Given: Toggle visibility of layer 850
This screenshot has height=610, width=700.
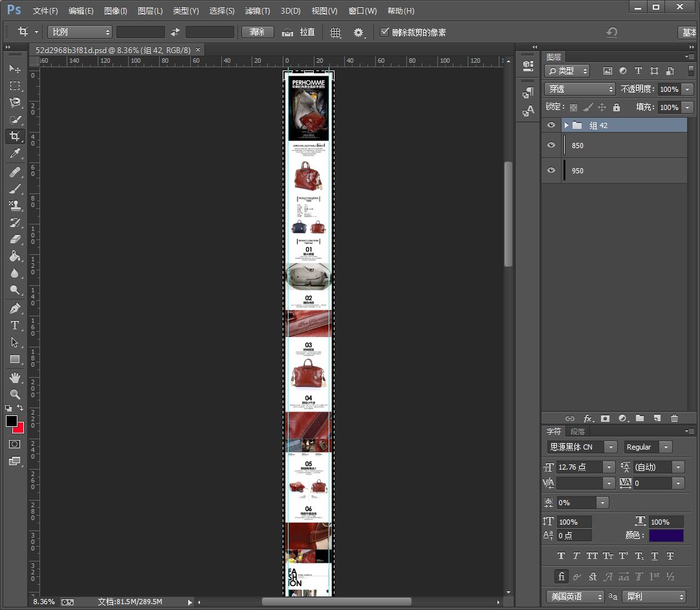Looking at the screenshot, I should (551, 146).
